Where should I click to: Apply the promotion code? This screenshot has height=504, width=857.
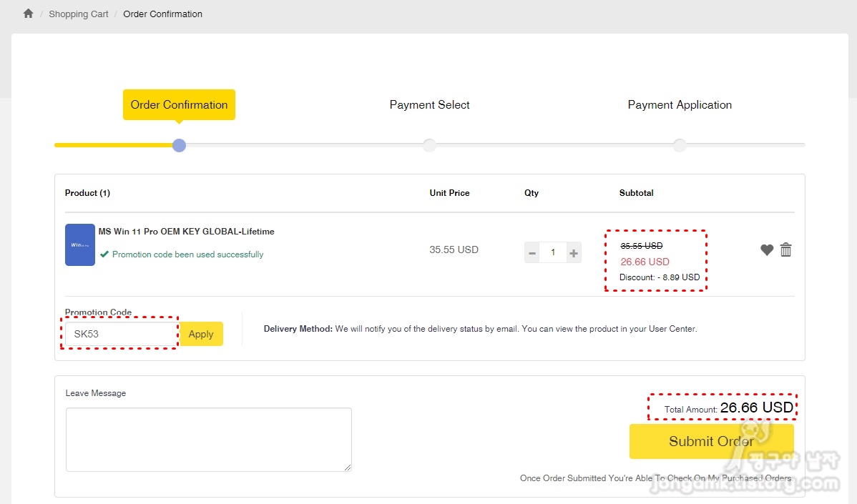[x=201, y=334]
